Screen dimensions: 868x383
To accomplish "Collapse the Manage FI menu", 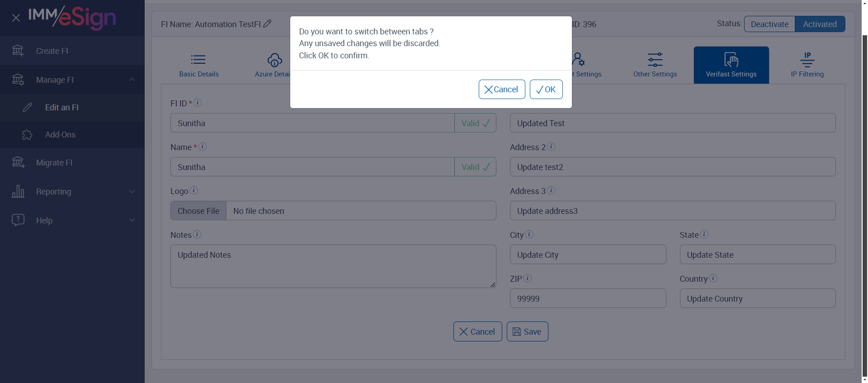I will (132, 80).
